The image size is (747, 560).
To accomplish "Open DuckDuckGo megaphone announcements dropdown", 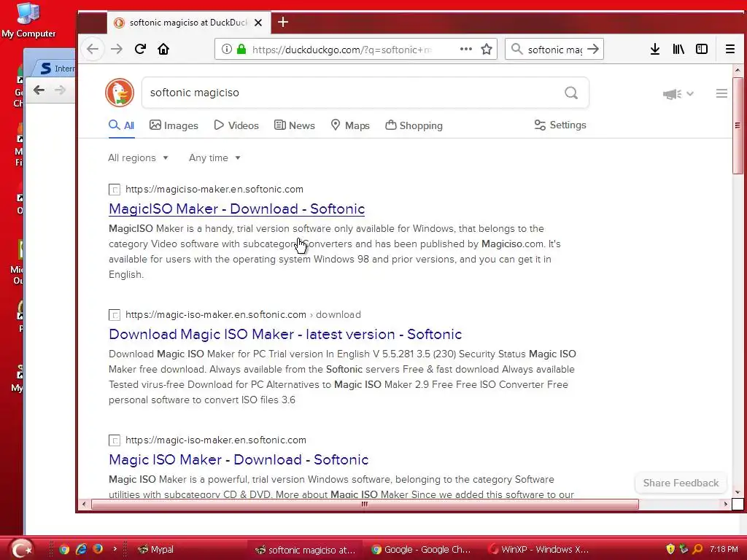I will tap(678, 94).
